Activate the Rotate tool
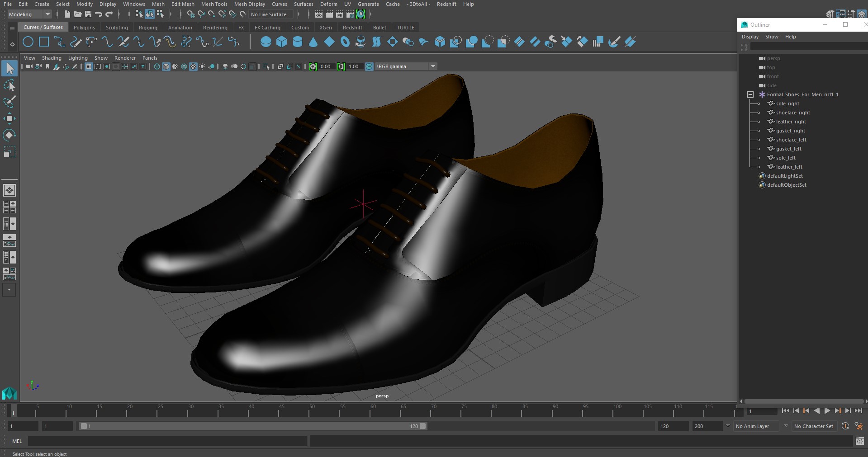 click(9, 135)
